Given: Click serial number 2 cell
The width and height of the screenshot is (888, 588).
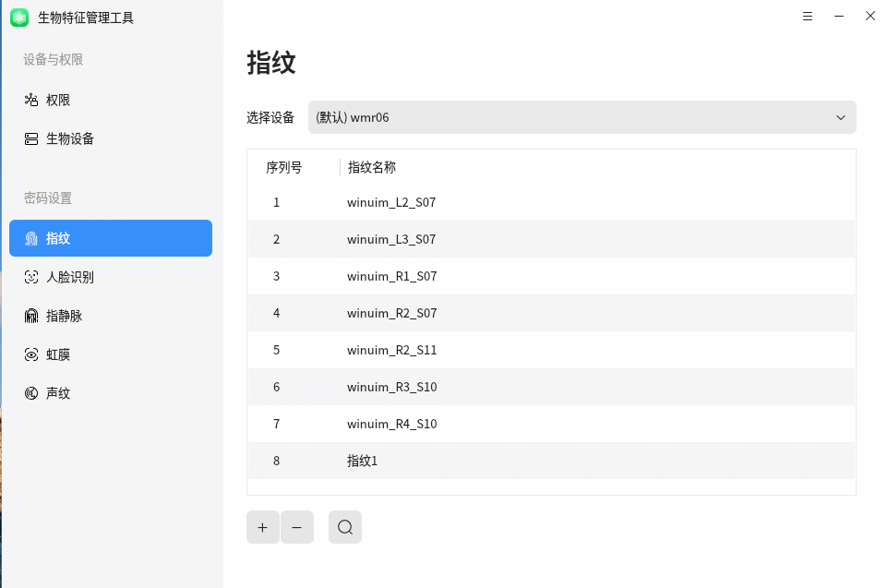Looking at the screenshot, I should pyautogui.click(x=276, y=239).
